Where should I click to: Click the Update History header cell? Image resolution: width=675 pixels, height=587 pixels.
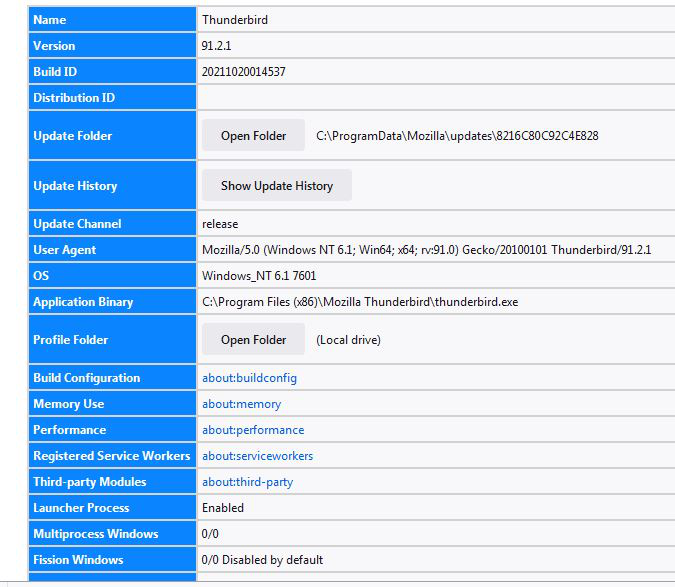pos(112,185)
